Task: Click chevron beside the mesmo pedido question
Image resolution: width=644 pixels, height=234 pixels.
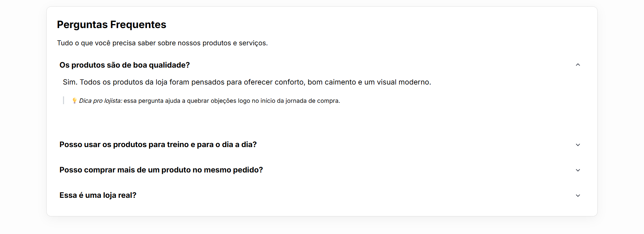Action: 578,170
